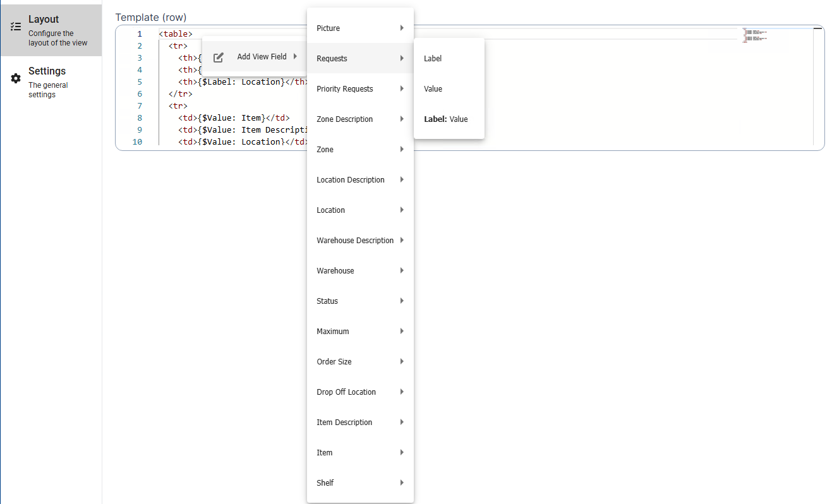The image size is (832, 504).
Task: Expand the Maximum submenu arrow
Action: click(402, 331)
